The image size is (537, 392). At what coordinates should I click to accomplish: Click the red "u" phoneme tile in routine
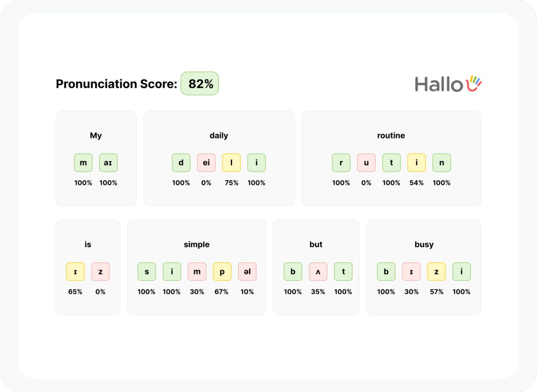[x=366, y=162]
